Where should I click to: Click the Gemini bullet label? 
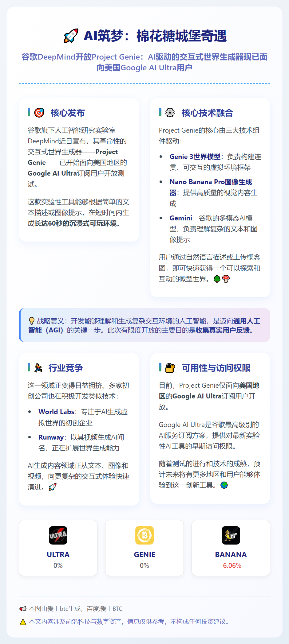(181, 218)
